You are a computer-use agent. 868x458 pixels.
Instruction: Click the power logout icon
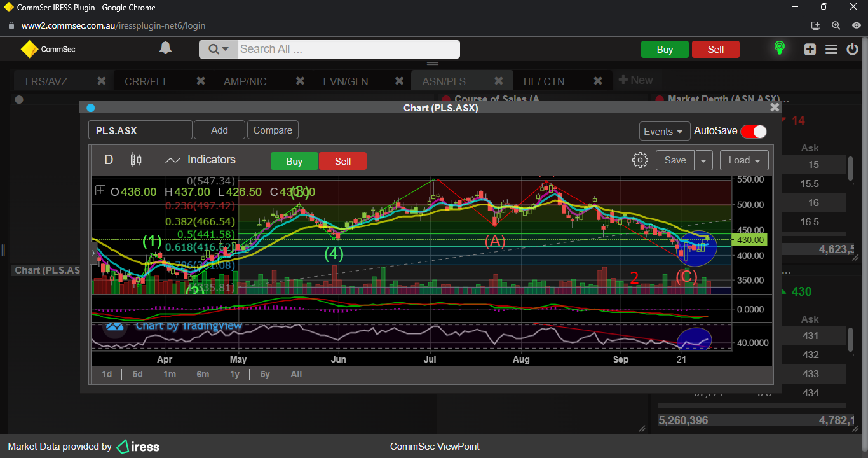pyautogui.click(x=852, y=49)
